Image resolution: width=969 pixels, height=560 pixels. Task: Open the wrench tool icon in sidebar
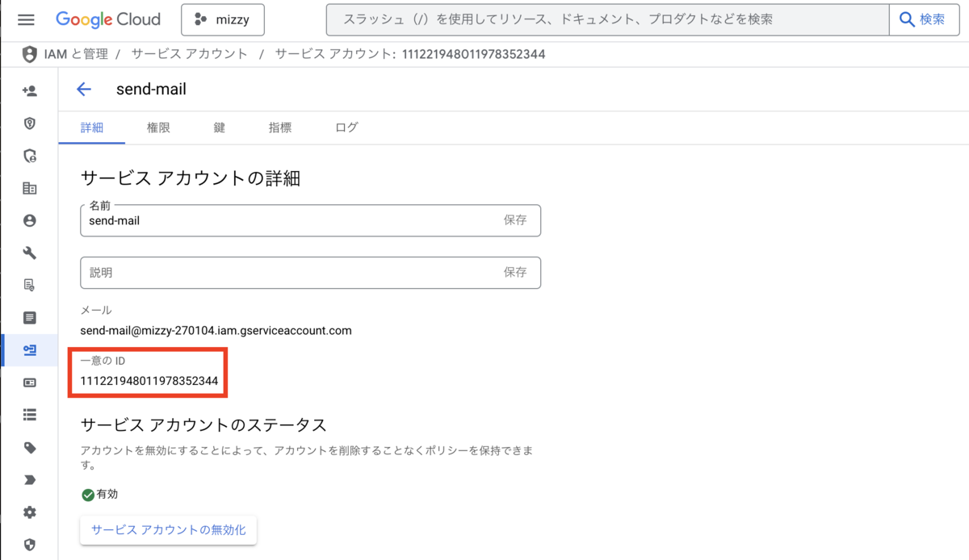tap(29, 252)
